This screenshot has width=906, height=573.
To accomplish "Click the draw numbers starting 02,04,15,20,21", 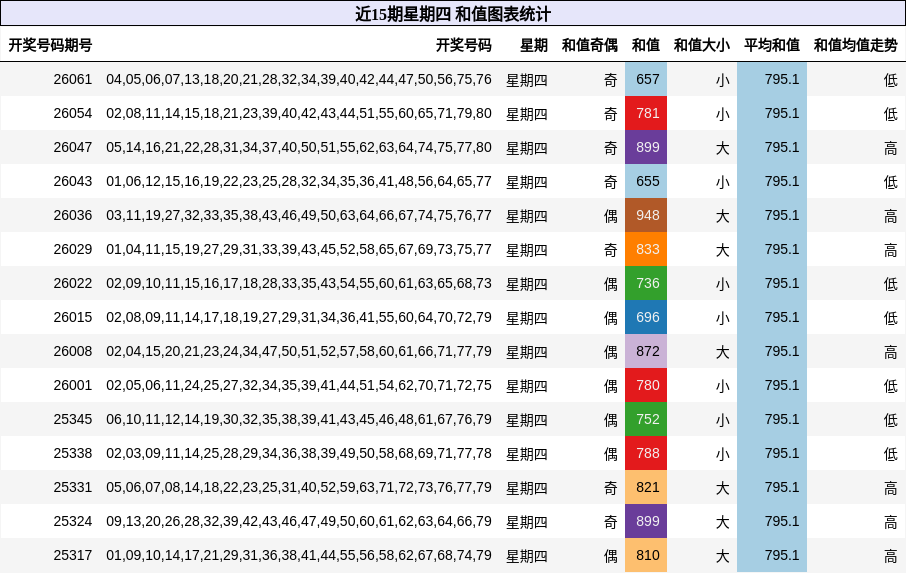I will tap(299, 351).
